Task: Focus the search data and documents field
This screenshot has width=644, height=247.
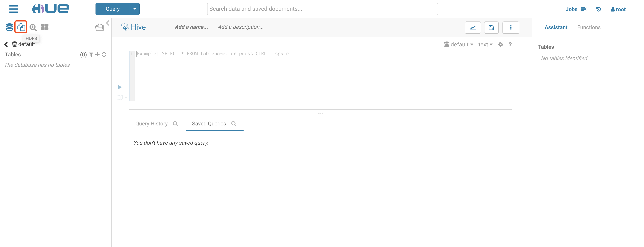Action: 322,9
